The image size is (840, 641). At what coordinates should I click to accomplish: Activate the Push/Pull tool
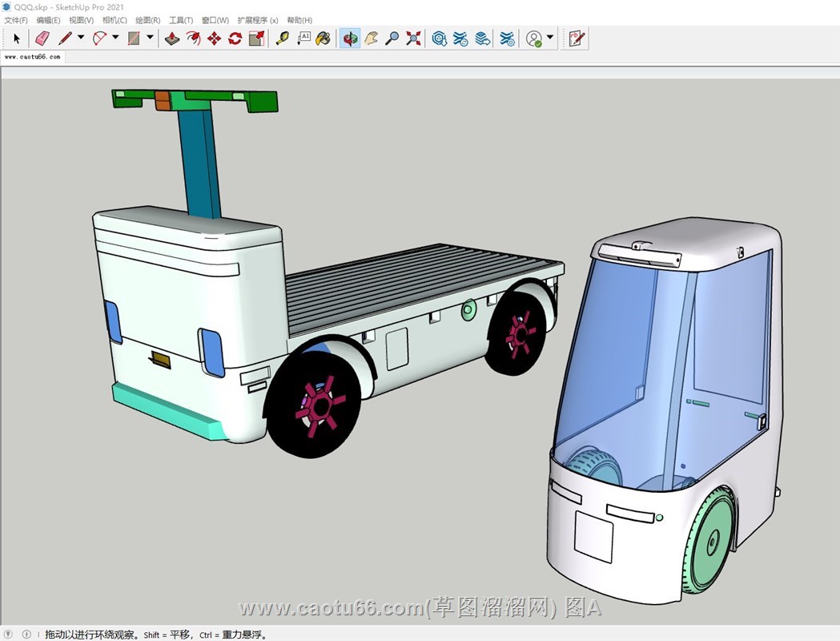(x=172, y=38)
